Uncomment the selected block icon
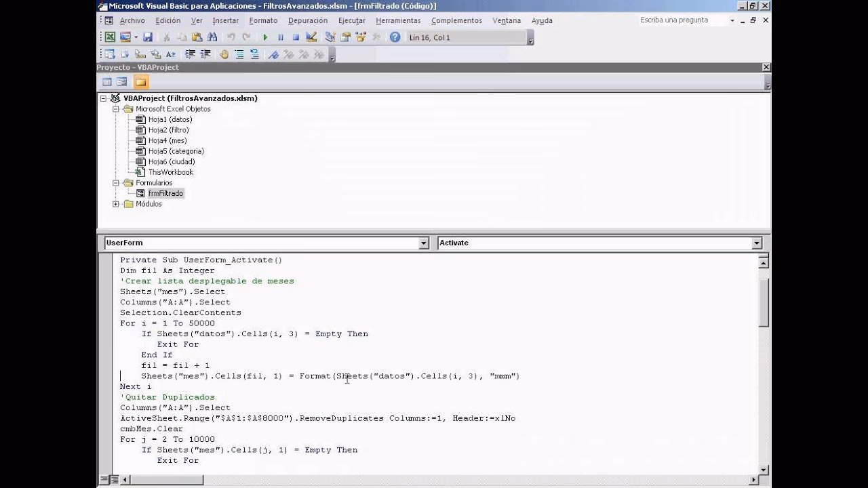This screenshot has height=488, width=868. (x=254, y=54)
